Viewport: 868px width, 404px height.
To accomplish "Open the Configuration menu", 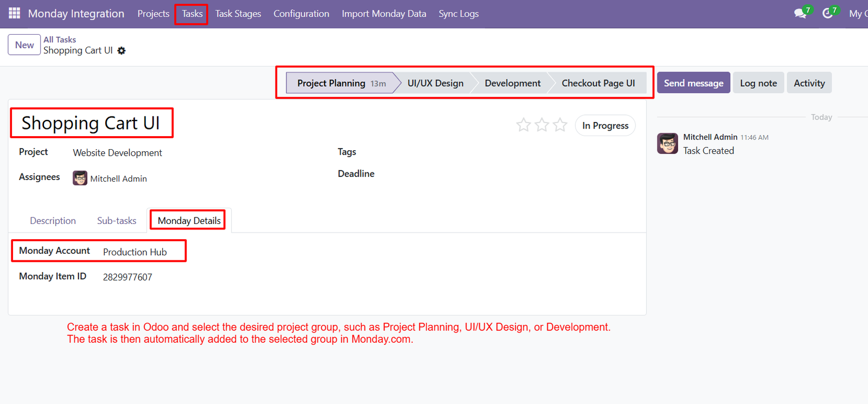I will coord(301,14).
